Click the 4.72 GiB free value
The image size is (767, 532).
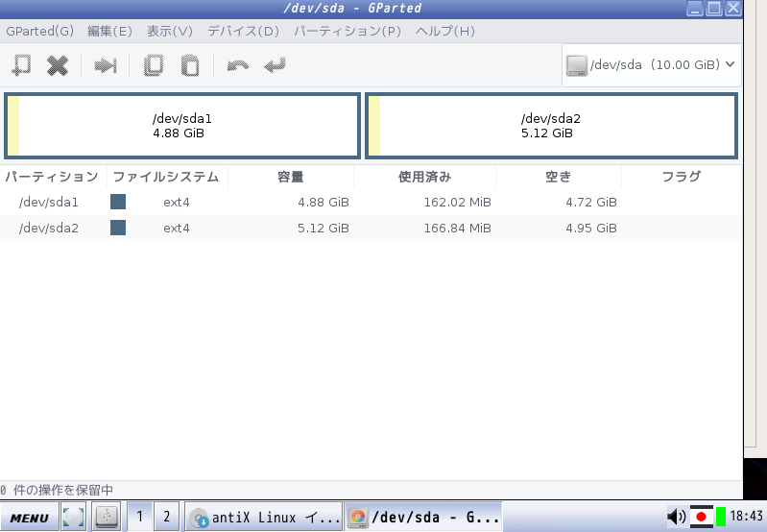[x=591, y=202]
